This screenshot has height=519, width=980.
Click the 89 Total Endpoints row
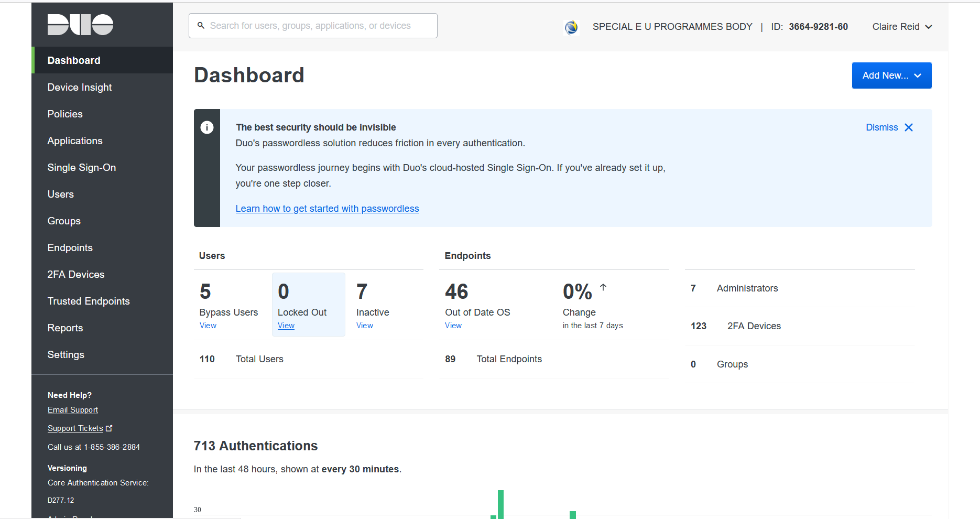click(x=554, y=359)
